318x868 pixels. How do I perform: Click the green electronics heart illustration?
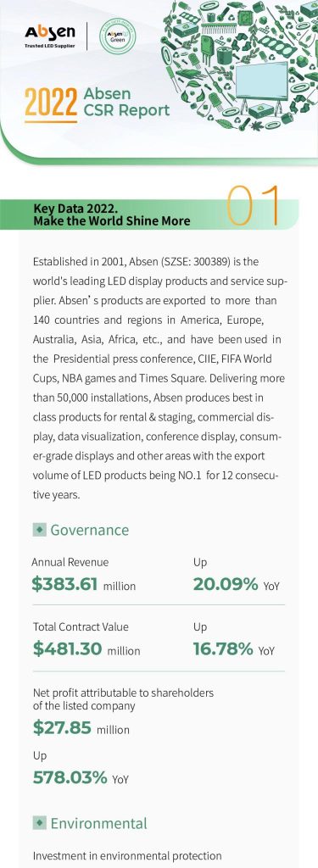238,64
